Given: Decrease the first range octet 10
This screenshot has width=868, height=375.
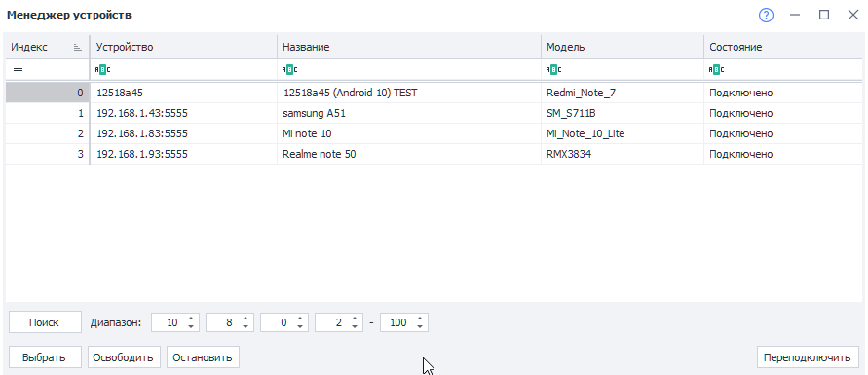Looking at the screenshot, I should click(191, 326).
